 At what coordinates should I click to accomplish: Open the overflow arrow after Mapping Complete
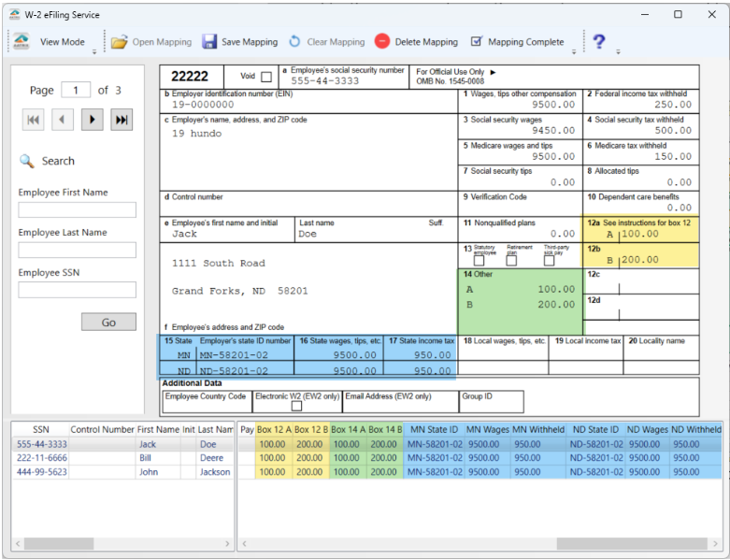coord(574,52)
